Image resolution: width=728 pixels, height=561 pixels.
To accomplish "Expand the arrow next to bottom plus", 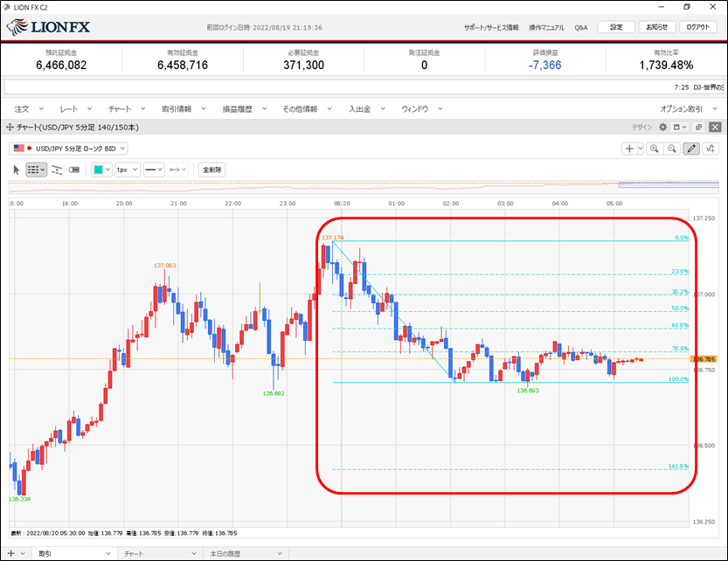I will pos(23,553).
